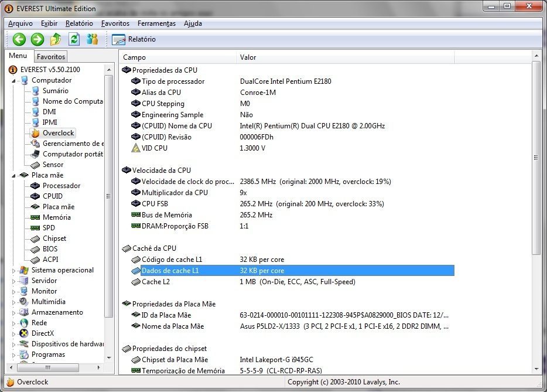Switch to the Favoritos tab in the sidebar
This screenshot has height=392, width=547.
[51, 57]
